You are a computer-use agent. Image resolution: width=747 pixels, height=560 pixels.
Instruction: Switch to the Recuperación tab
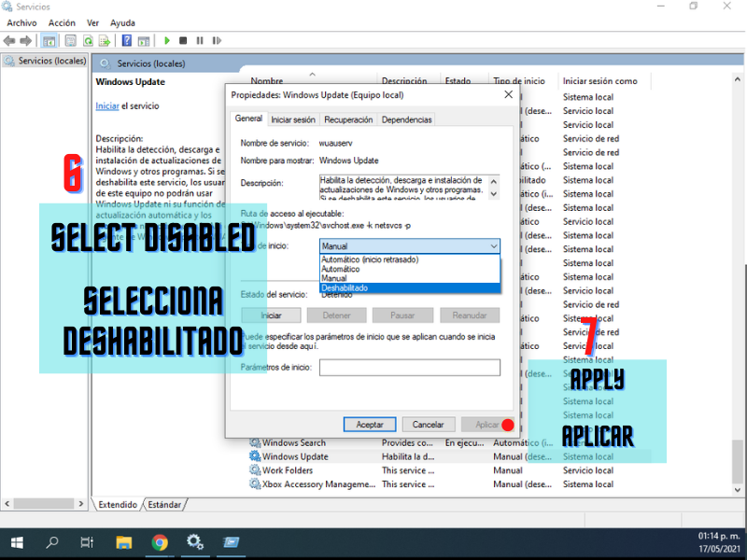[348, 119]
